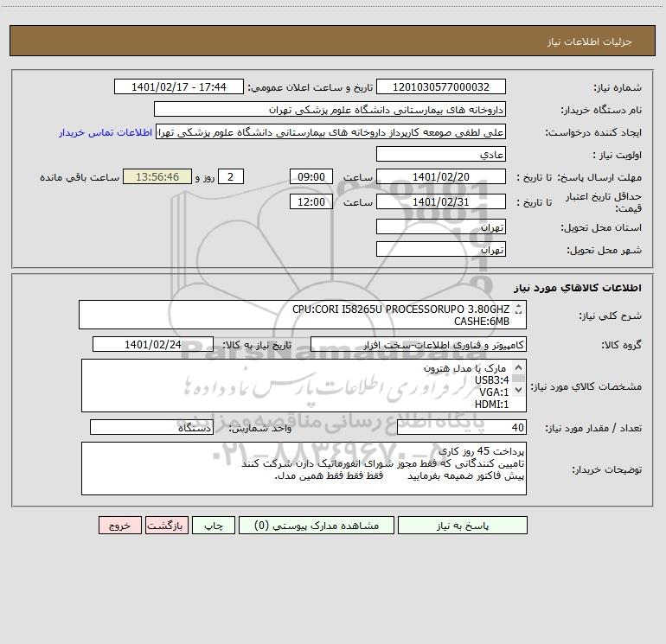
Task: Click buyer notes text area
Action: [x=304, y=469]
